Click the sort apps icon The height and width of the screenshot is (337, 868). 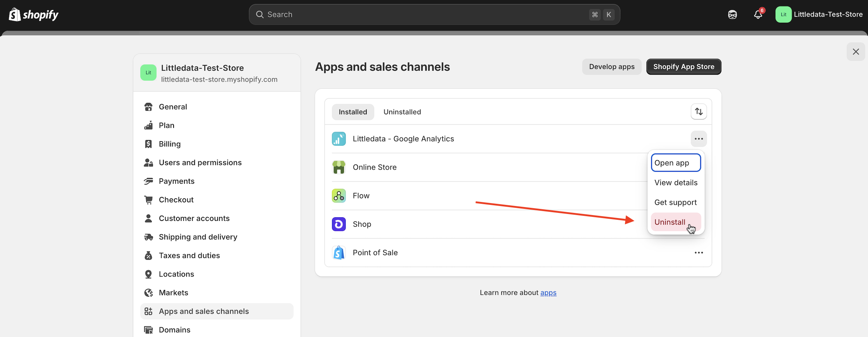pyautogui.click(x=698, y=111)
